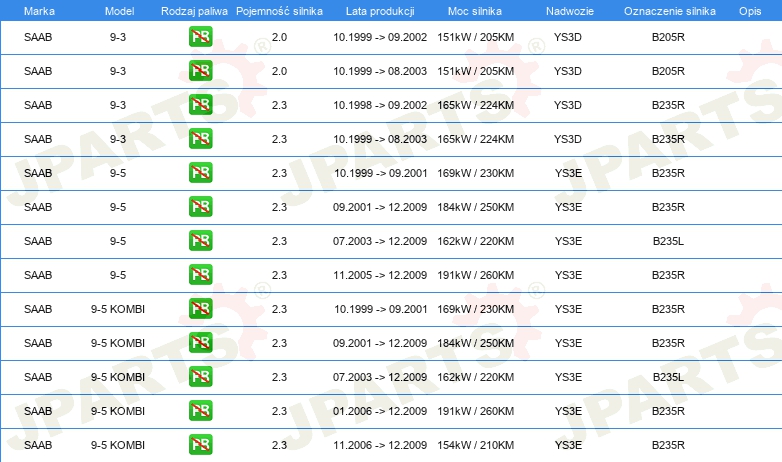The image size is (782, 462).
Task: Click 191kW / 260KM in the 9-5 KOMBI row
Action: tap(476, 411)
